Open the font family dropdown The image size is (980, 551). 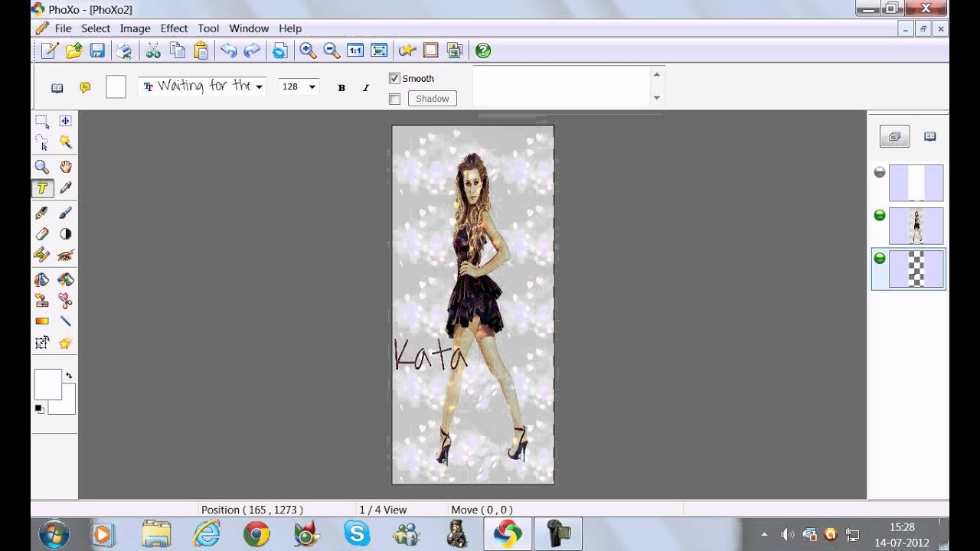click(x=259, y=87)
